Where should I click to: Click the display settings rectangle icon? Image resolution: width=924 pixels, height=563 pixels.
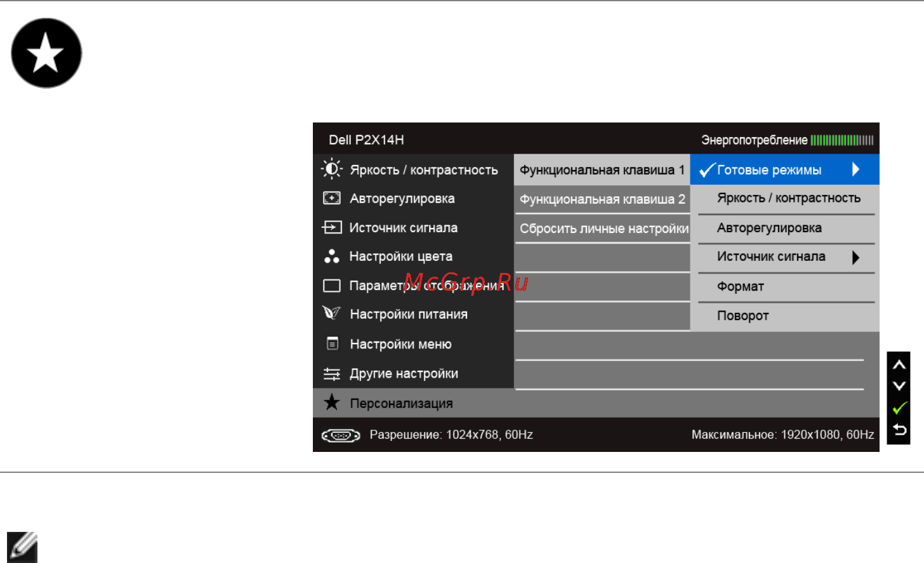[x=332, y=286]
